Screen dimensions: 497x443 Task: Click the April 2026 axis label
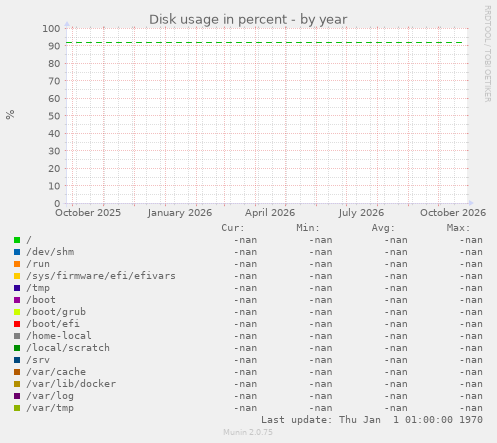click(270, 213)
